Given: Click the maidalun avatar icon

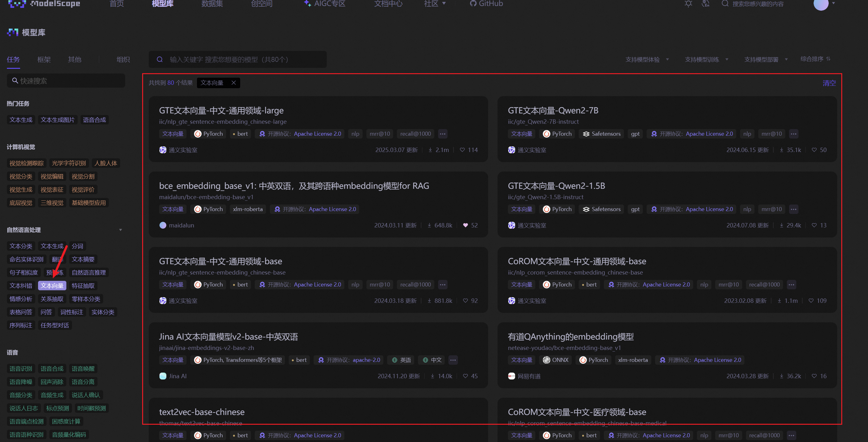Looking at the screenshot, I should 163,225.
